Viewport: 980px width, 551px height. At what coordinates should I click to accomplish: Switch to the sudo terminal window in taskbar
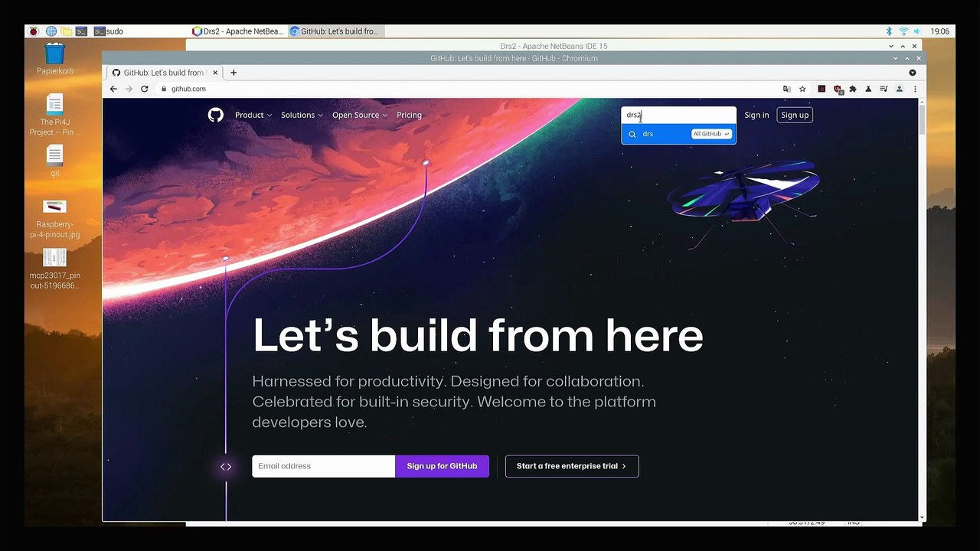pyautogui.click(x=109, y=31)
